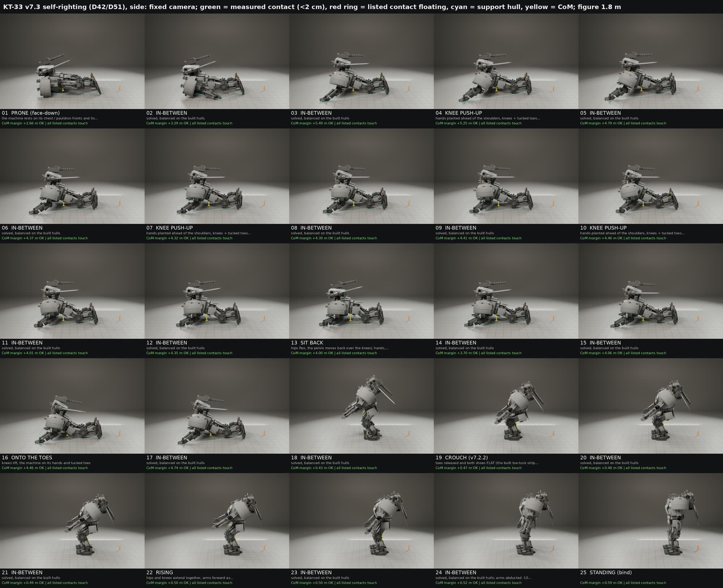Open the 10 KNEE PUSH-UP render image

(651, 176)
